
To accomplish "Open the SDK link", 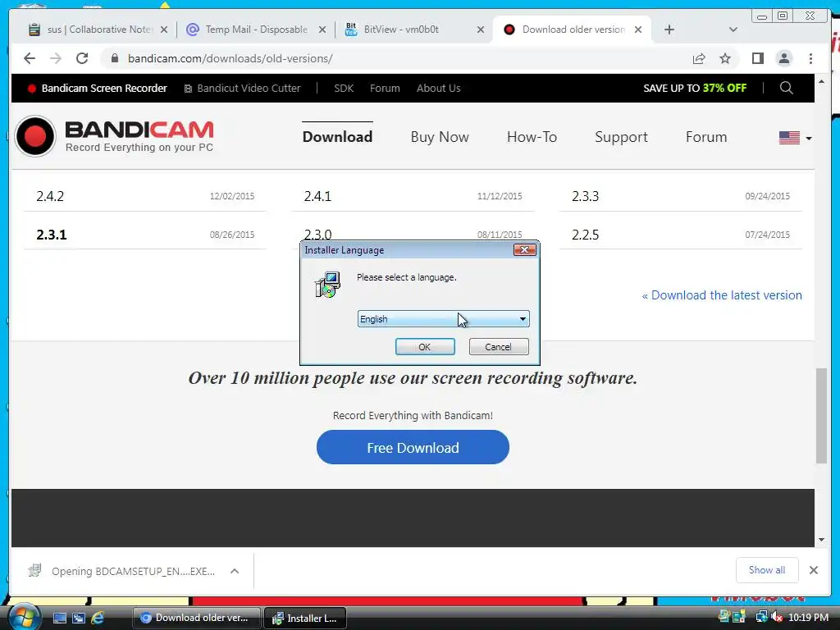I will [344, 88].
